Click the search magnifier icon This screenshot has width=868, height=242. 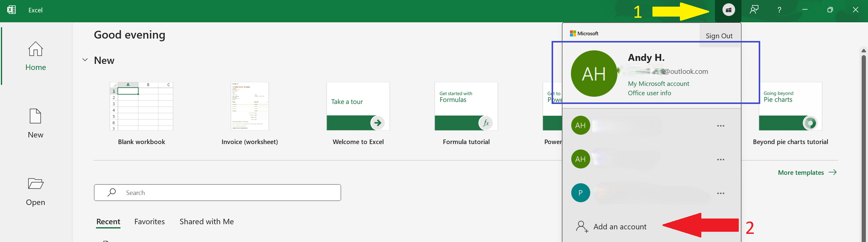[111, 192]
